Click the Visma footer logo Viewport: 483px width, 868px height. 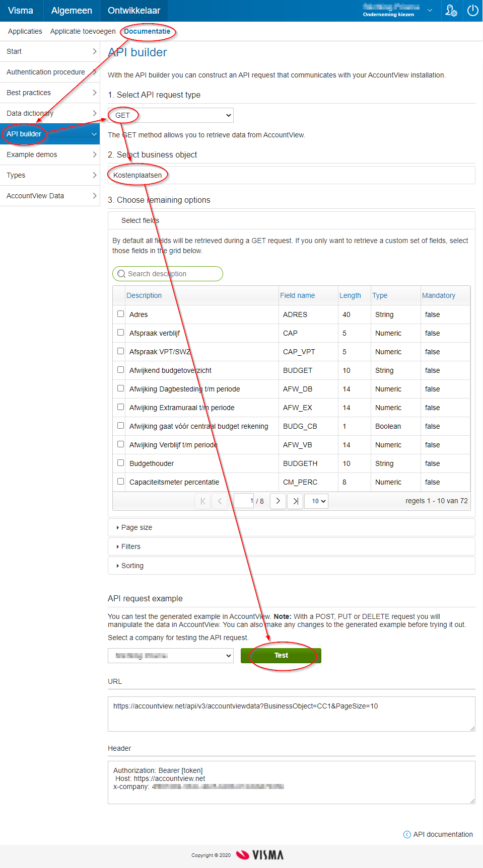tap(260, 855)
